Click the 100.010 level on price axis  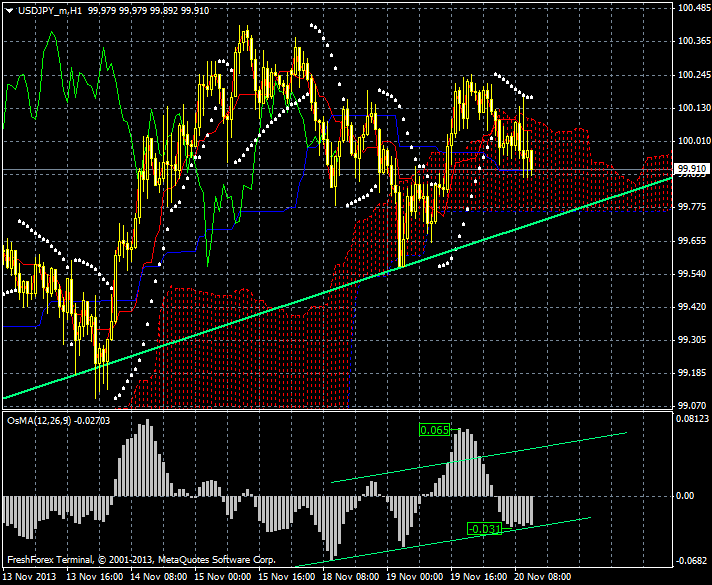(x=693, y=140)
